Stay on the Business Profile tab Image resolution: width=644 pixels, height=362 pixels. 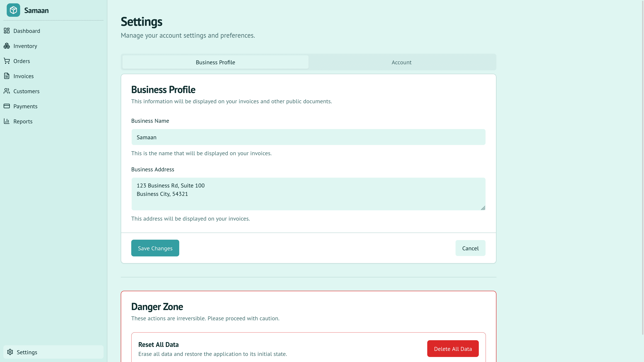pyautogui.click(x=215, y=62)
